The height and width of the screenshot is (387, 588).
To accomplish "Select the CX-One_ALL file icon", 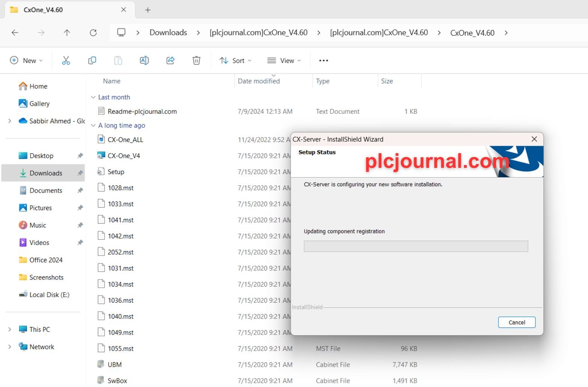I will [101, 139].
